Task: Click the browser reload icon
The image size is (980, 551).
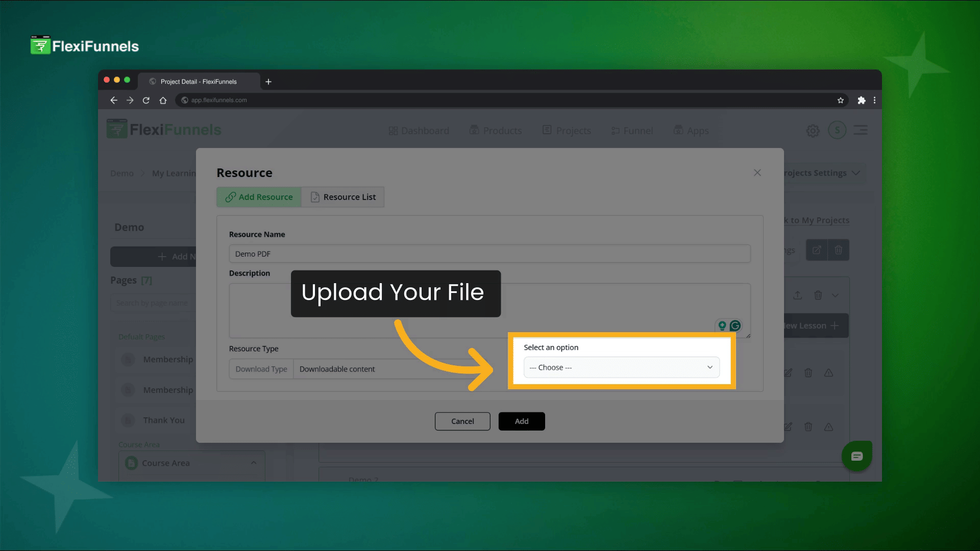Action: click(146, 101)
